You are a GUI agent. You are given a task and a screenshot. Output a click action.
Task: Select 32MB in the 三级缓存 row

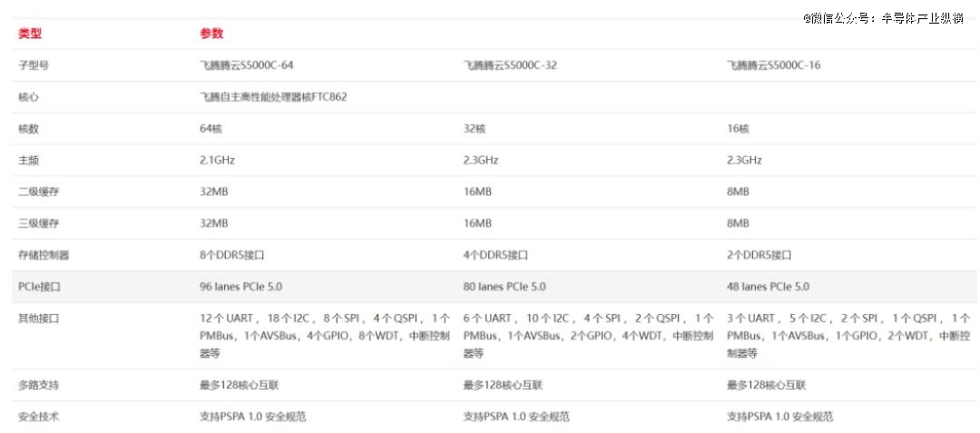[214, 223]
